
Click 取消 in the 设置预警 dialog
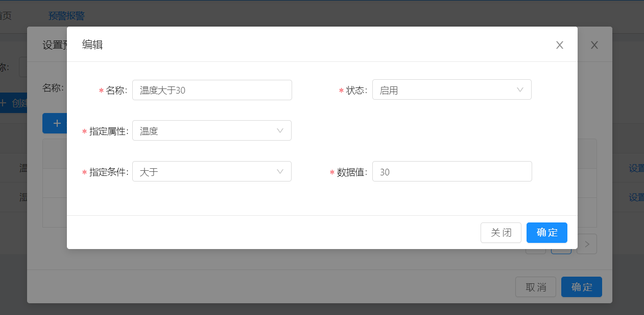535,287
